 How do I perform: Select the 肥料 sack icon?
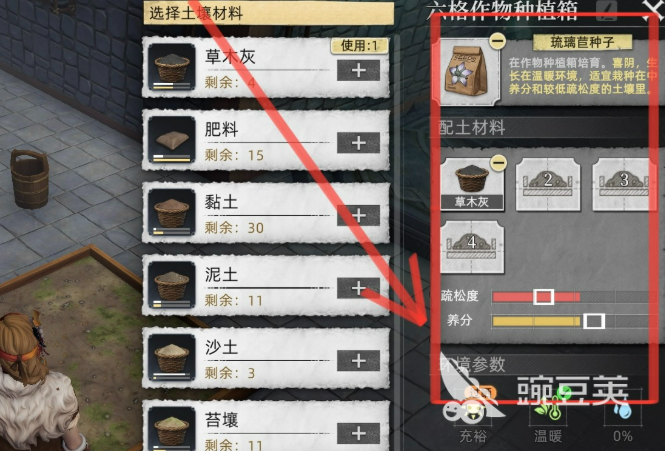tap(172, 140)
